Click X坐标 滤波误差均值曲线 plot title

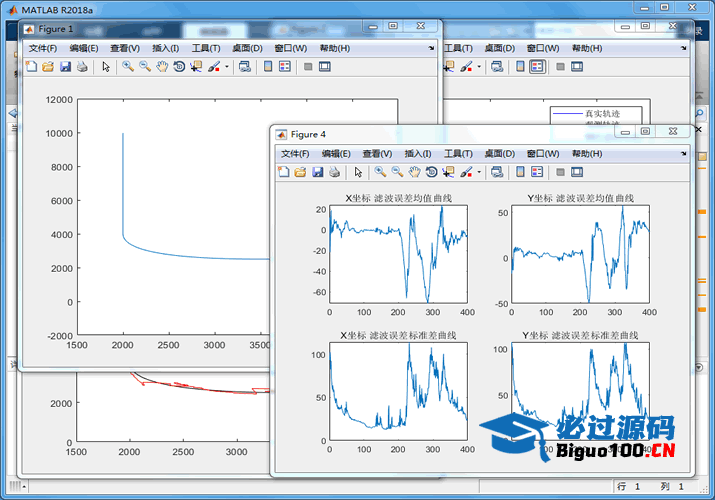coord(398,198)
